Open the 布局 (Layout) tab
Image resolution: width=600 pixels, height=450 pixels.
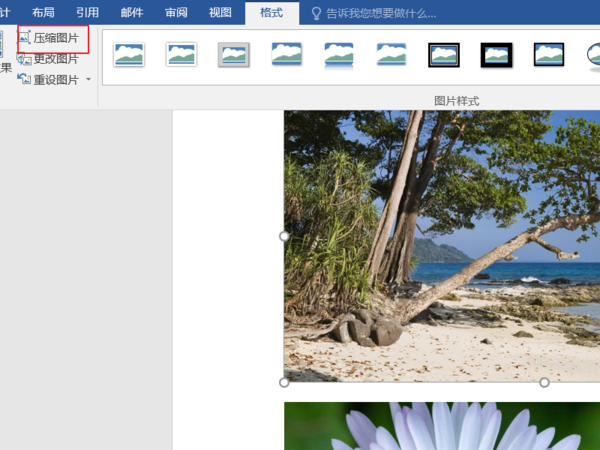pos(43,13)
